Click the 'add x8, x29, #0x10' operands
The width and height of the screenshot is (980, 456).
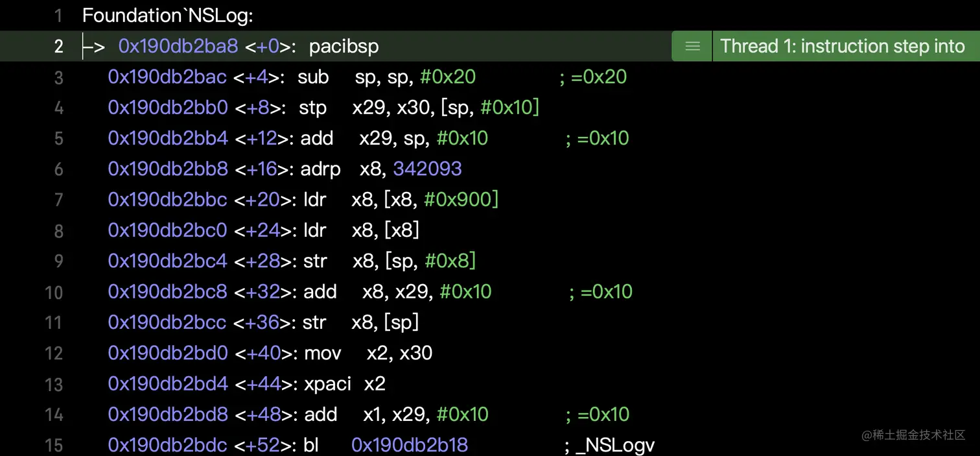pyautogui.click(x=427, y=292)
